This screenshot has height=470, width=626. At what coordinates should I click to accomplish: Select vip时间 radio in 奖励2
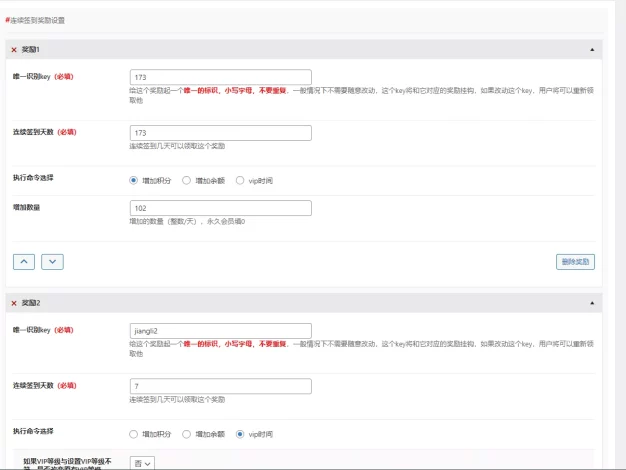240,434
